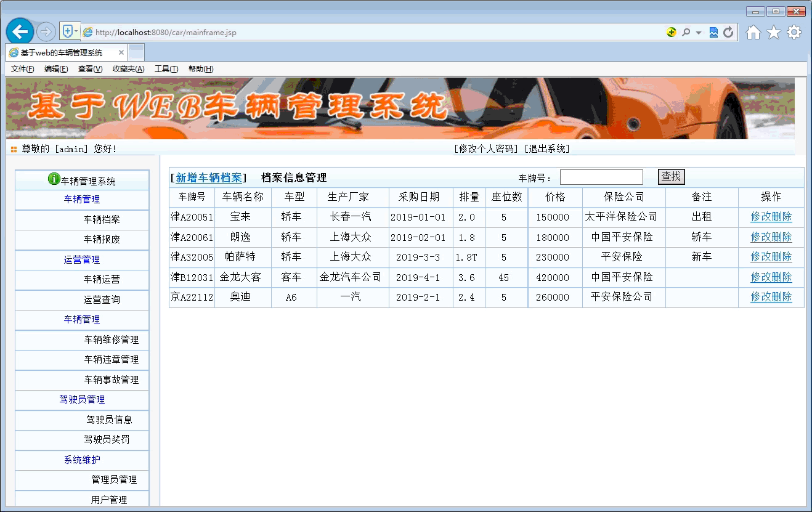Open the 文件(F) menu

pos(23,69)
